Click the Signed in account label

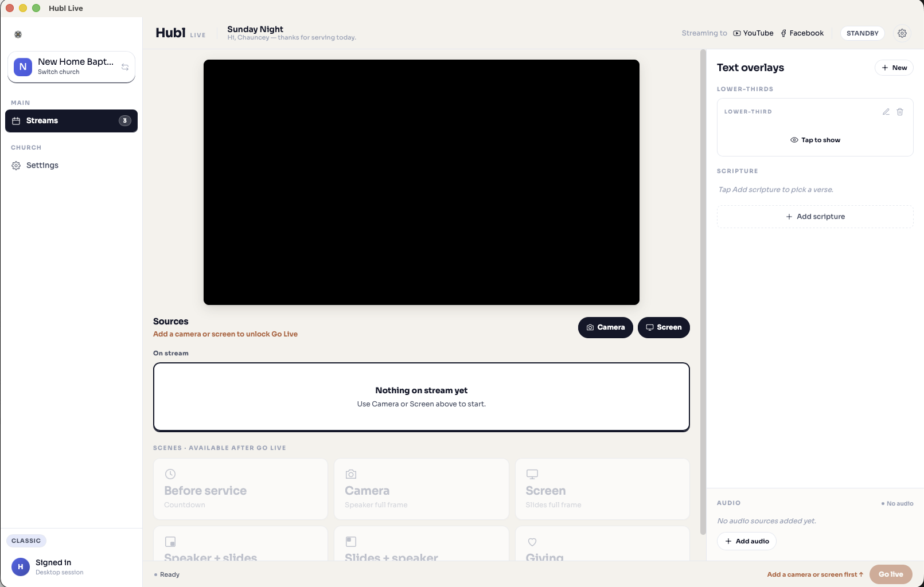point(53,562)
